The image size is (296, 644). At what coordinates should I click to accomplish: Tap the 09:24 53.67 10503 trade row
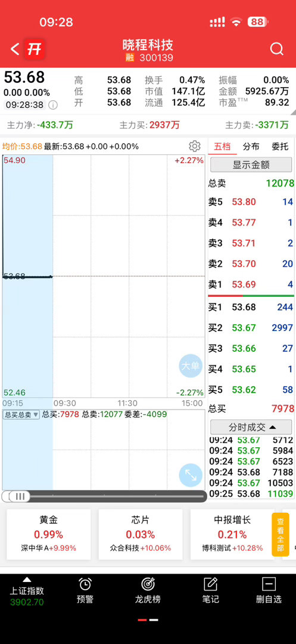251,482
